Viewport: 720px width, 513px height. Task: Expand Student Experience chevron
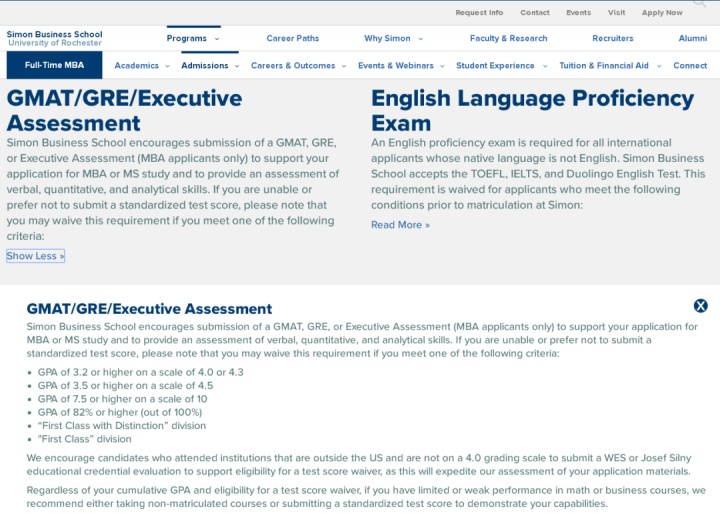(545, 66)
